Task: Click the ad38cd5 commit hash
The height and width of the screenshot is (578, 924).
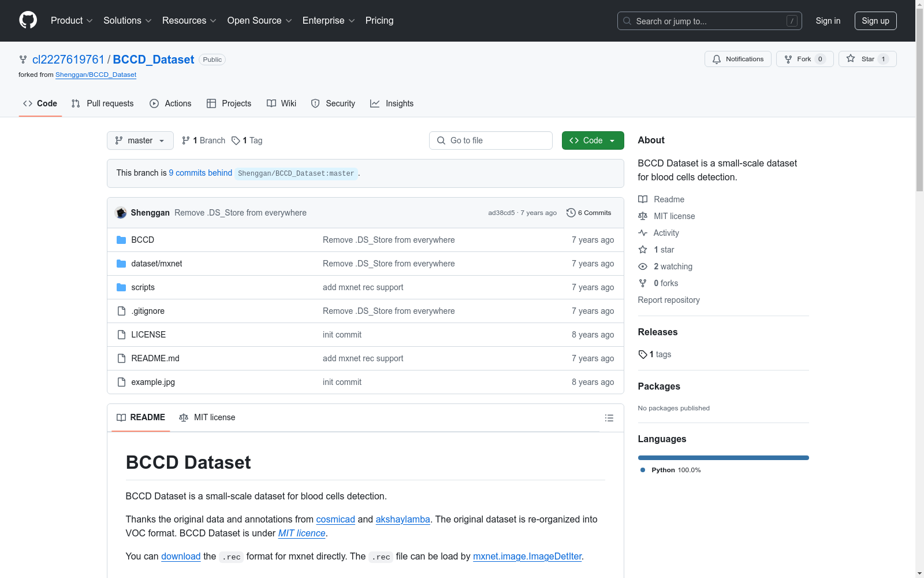Action: click(501, 213)
